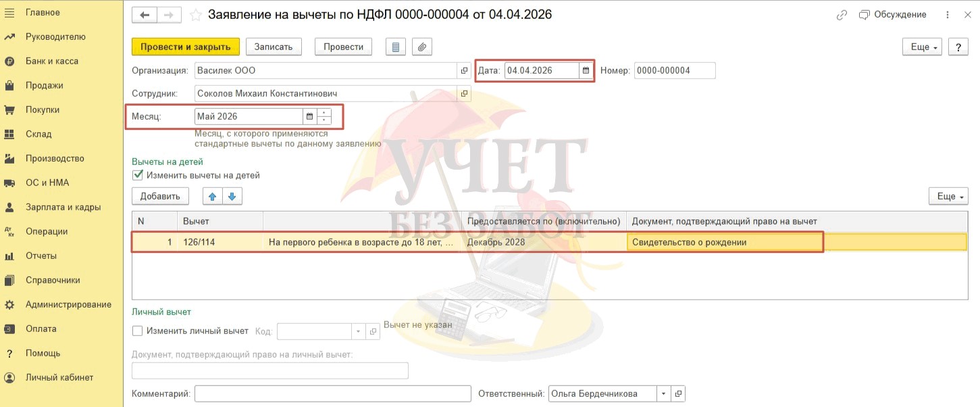Click the Оплата wallet icon
980x407 pixels.
pyautogui.click(x=9, y=329)
